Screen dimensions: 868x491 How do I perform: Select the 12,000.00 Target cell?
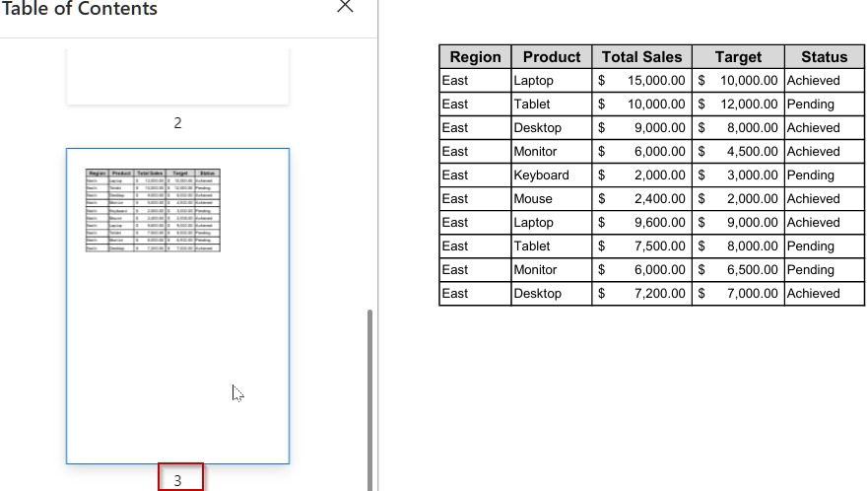[738, 105]
